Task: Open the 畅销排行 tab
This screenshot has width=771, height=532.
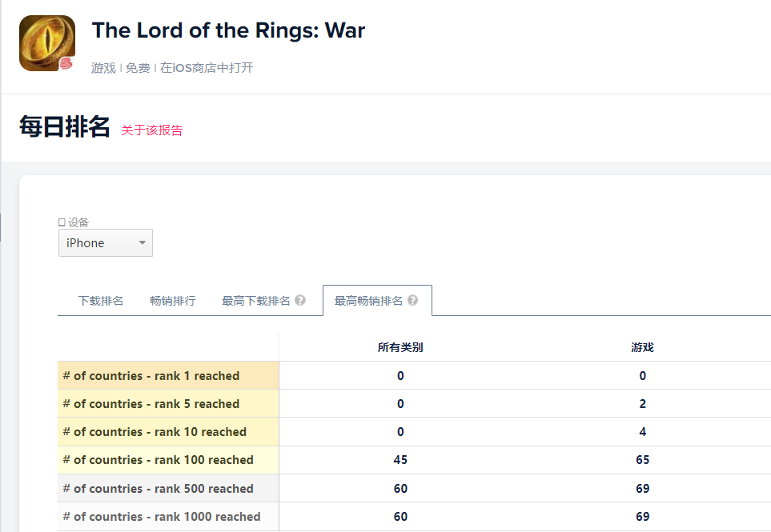Action: [172, 301]
